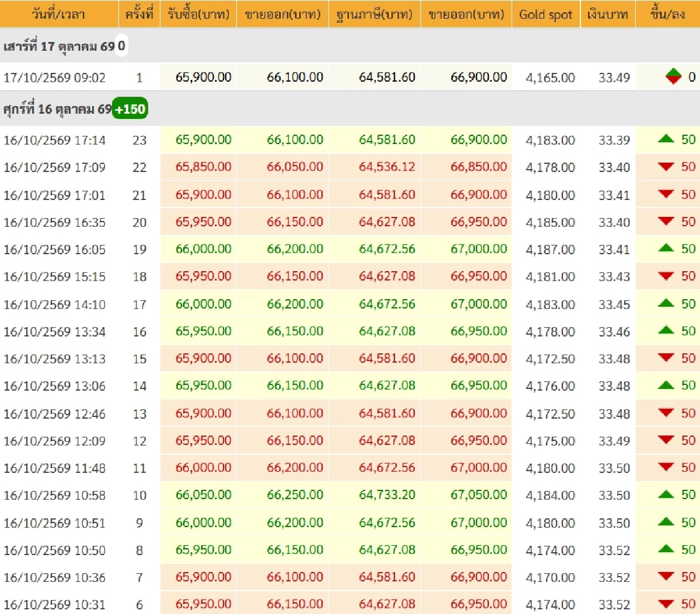Click the green up arrow in the 14:10 row
This screenshot has height=614, width=700.
click(x=666, y=303)
